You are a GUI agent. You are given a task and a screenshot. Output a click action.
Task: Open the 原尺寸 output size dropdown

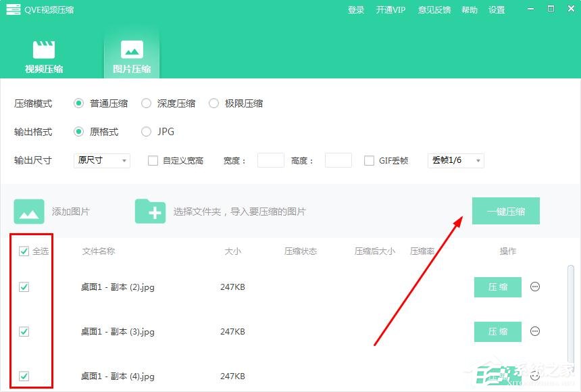tap(101, 160)
